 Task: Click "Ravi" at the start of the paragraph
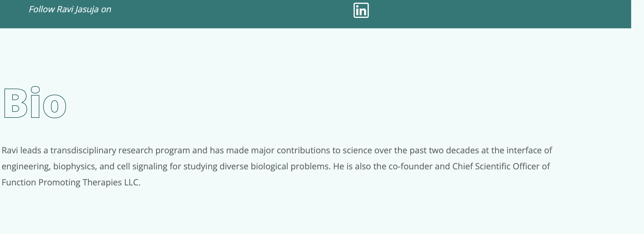pos(10,150)
